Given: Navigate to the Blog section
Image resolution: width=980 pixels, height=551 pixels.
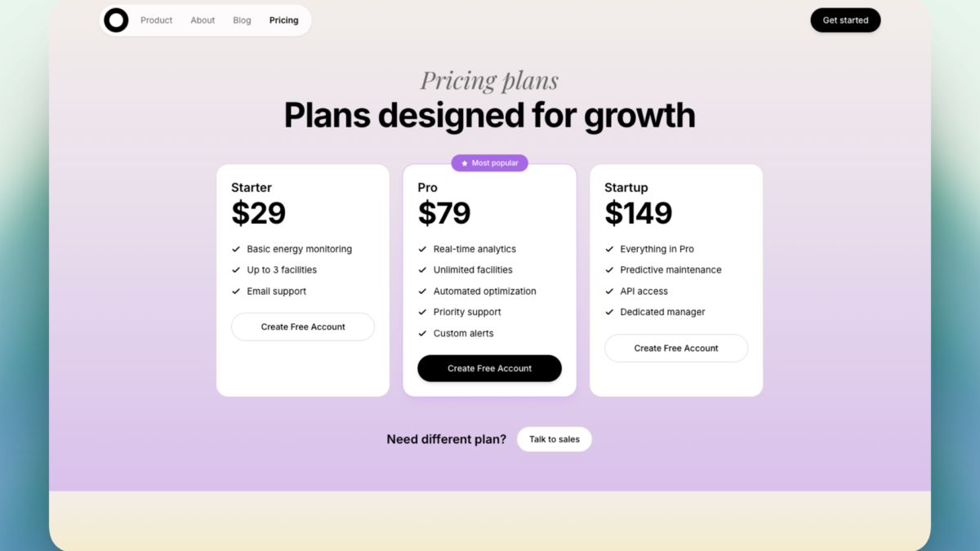Looking at the screenshot, I should (x=242, y=20).
